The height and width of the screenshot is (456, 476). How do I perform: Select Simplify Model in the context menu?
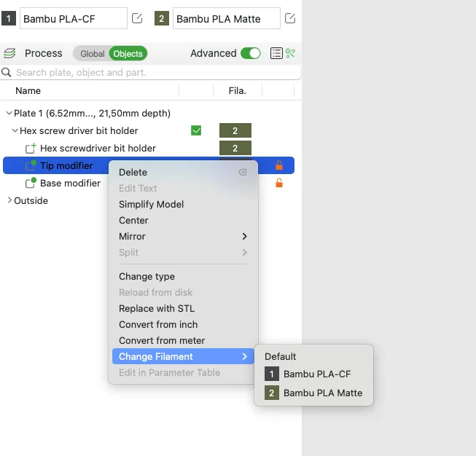[x=183, y=205]
